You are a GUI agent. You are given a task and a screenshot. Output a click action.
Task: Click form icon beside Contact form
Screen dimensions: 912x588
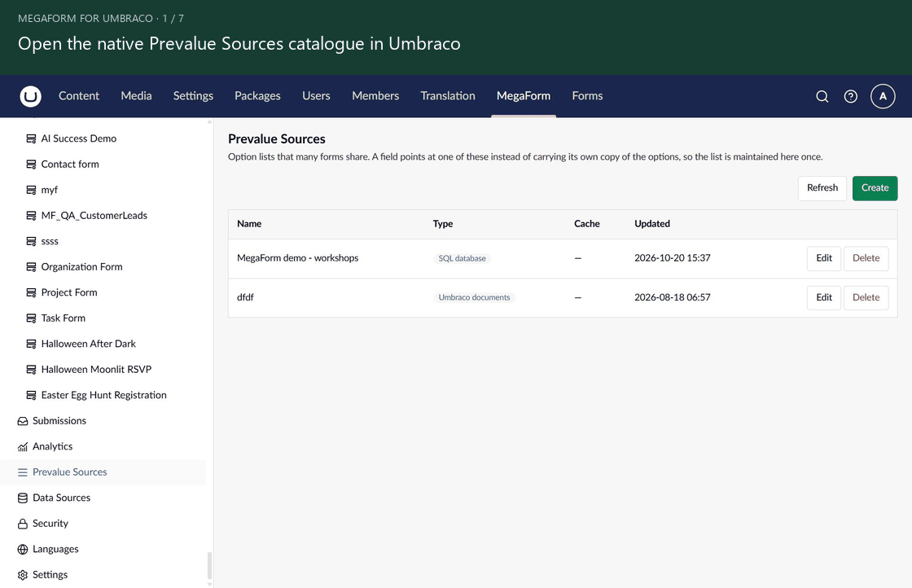coord(31,164)
